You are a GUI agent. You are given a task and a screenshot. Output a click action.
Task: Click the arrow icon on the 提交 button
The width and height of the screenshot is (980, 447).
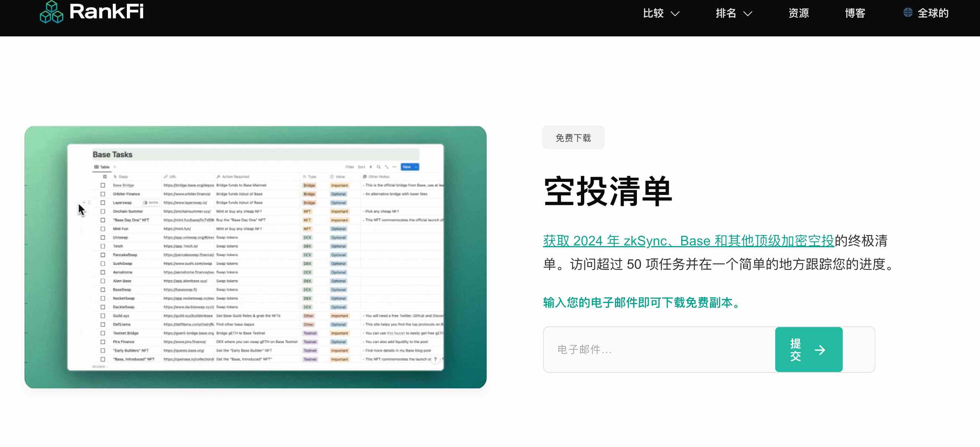[820, 350]
